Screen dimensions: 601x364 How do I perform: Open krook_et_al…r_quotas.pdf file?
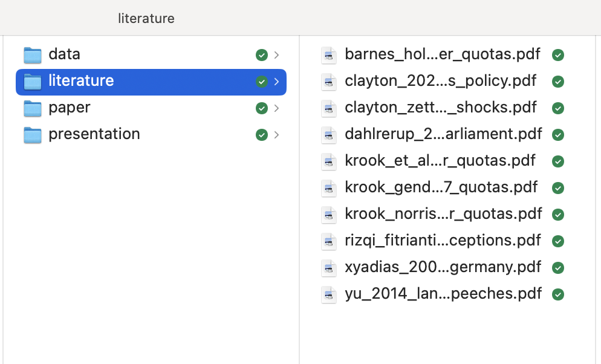click(x=440, y=161)
